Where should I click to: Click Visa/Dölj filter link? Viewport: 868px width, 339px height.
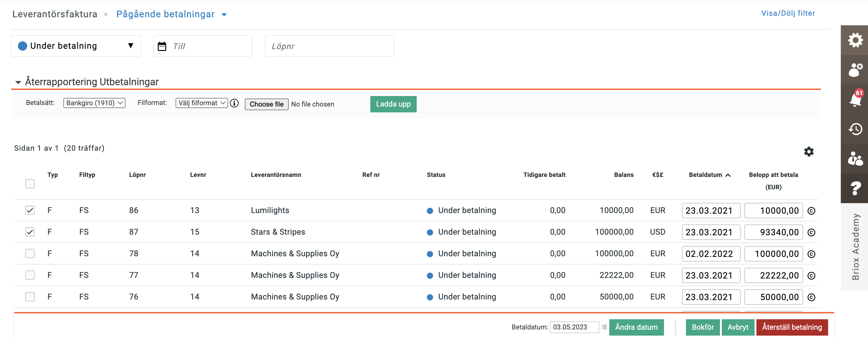pyautogui.click(x=788, y=13)
